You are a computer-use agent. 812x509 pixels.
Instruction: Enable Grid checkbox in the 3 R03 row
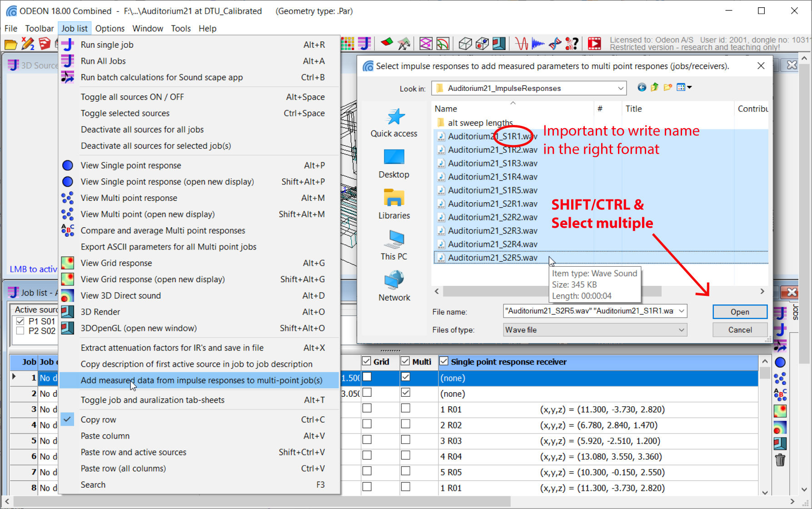[367, 439]
